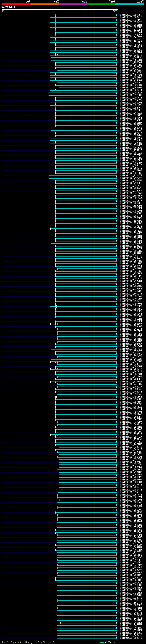Select label UniRef100_O24050
Viewport: 146px width, 644px height.
click(131, 72)
